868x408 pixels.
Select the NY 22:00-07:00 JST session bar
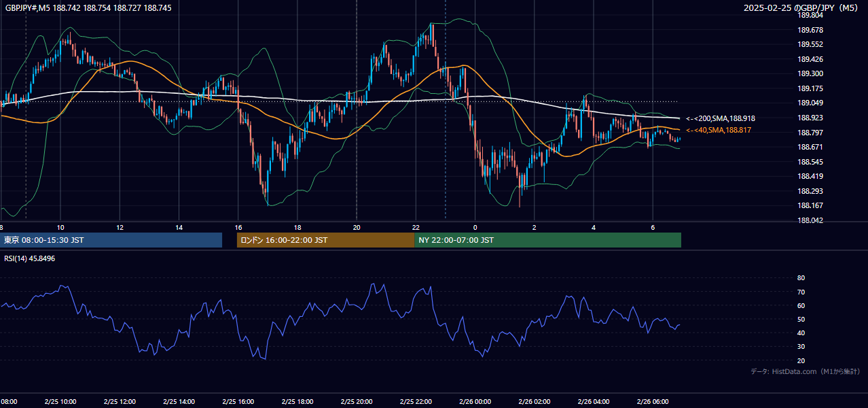[547, 240]
